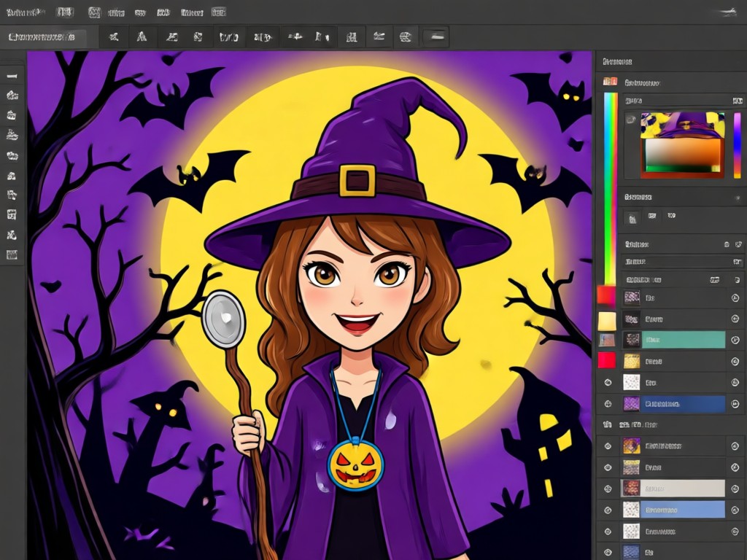The height and width of the screenshot is (560, 747).
Task: Click the icon at top-right window corner
Action: (x=727, y=12)
